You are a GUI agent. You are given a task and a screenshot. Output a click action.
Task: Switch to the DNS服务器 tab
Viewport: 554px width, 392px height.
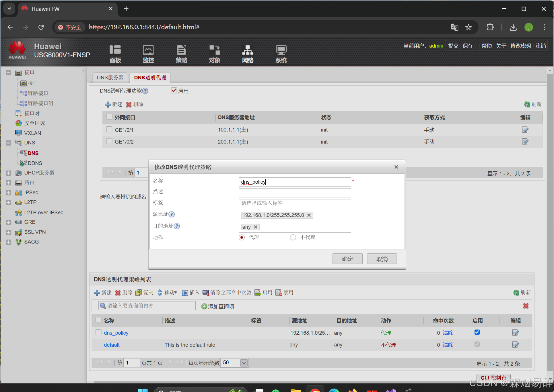110,78
